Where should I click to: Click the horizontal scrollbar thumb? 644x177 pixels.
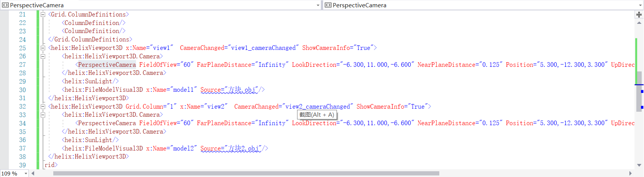pyautogui.click(x=246, y=174)
